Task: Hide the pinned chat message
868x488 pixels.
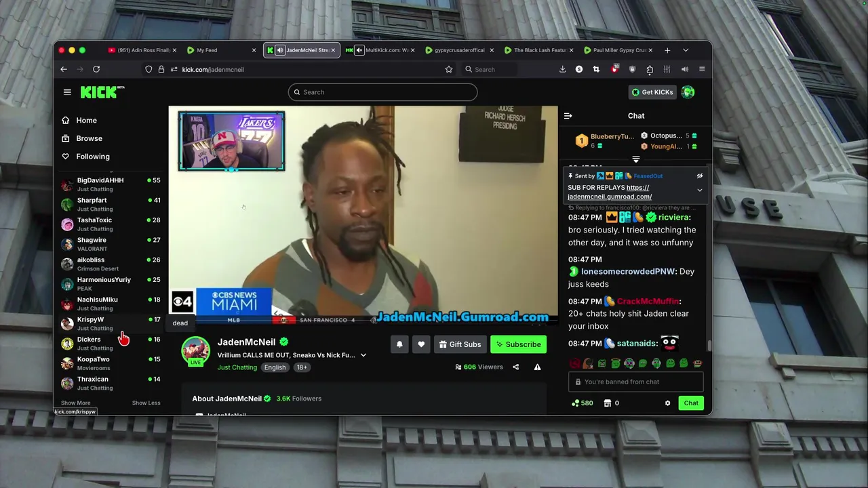Action: coord(699,176)
